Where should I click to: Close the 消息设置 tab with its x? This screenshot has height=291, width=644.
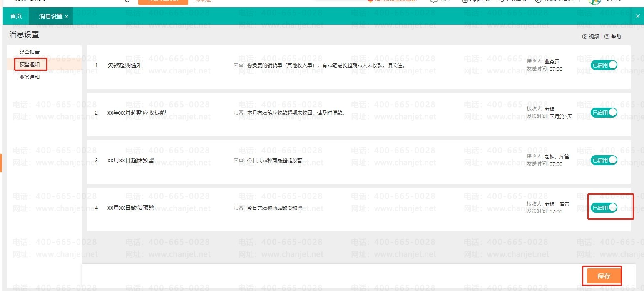coord(67,17)
